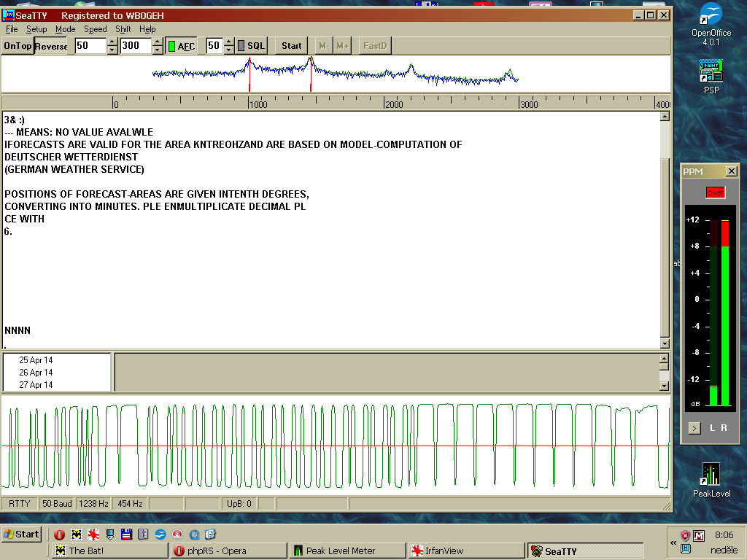Click scroll up arrow of lower pane
Screen dimensions: 747x560
665,358
